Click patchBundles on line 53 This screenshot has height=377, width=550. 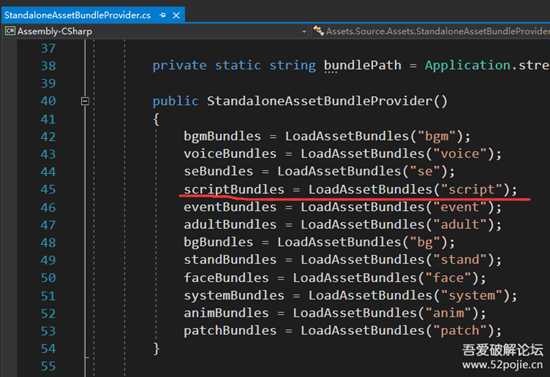[230, 331]
